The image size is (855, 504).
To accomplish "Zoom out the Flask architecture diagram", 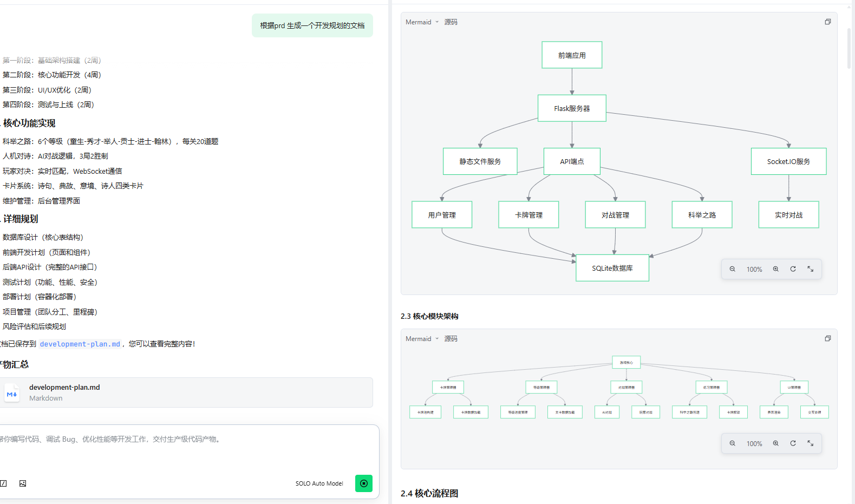I will point(732,269).
